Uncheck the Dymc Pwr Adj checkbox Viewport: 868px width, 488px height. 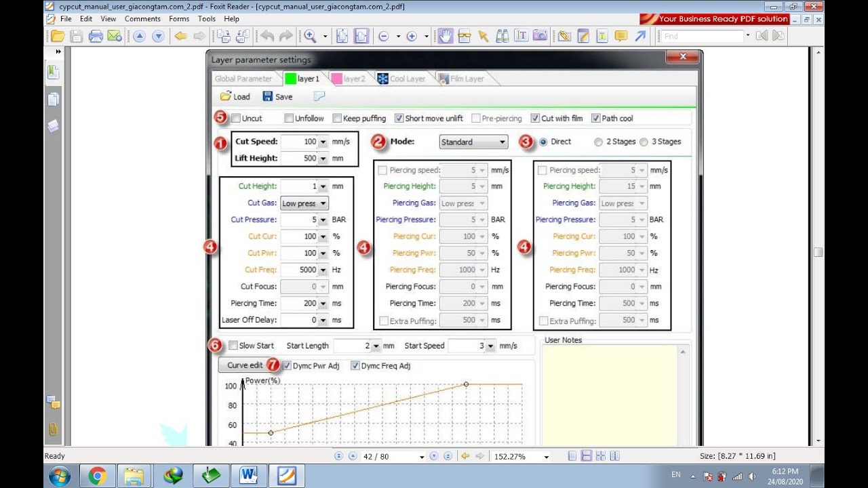pyautogui.click(x=287, y=366)
